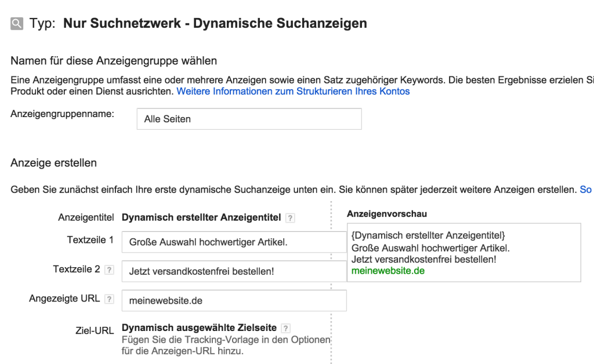
Task: Open help icon beside Textzeile 2
Action: [109, 270]
